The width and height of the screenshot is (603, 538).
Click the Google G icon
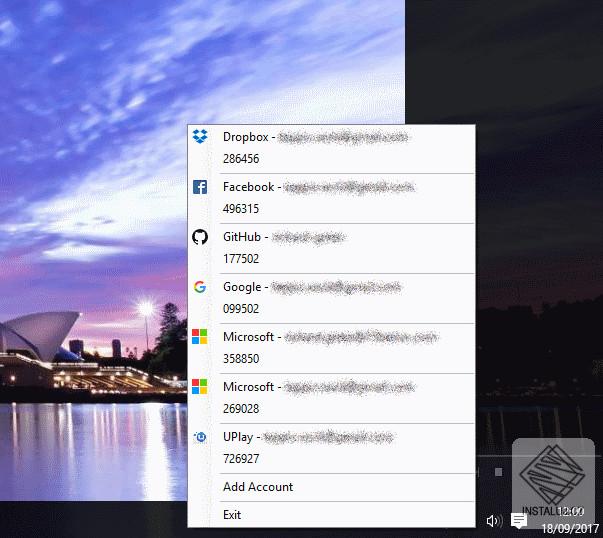click(x=200, y=287)
